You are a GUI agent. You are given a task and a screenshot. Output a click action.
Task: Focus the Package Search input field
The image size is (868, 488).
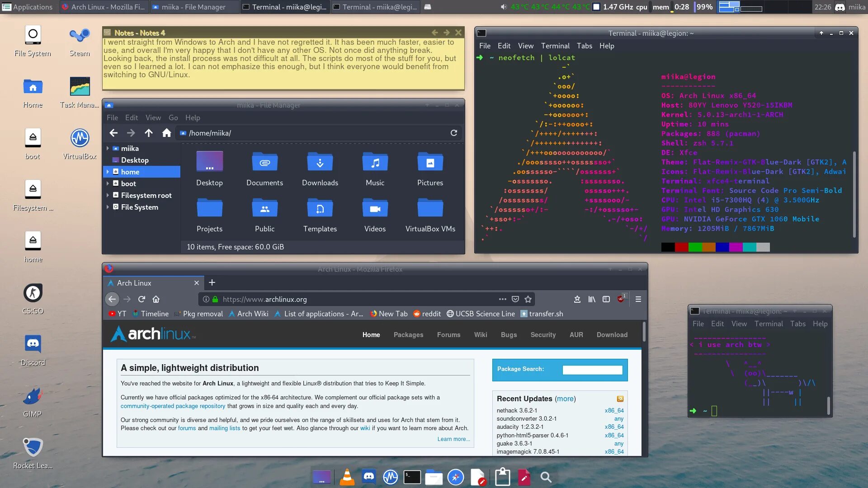592,370
